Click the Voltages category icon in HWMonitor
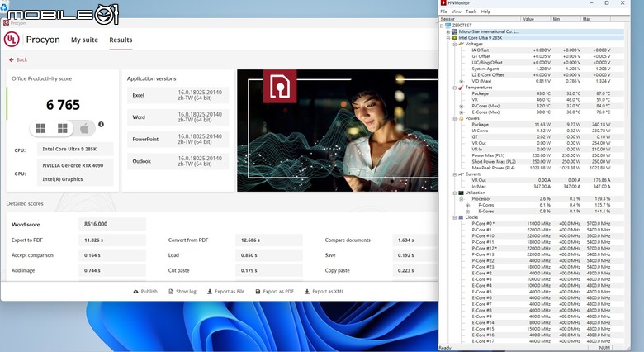 point(461,44)
